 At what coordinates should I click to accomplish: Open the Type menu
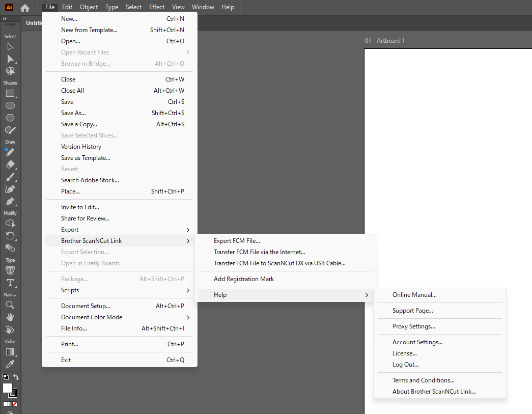click(111, 7)
